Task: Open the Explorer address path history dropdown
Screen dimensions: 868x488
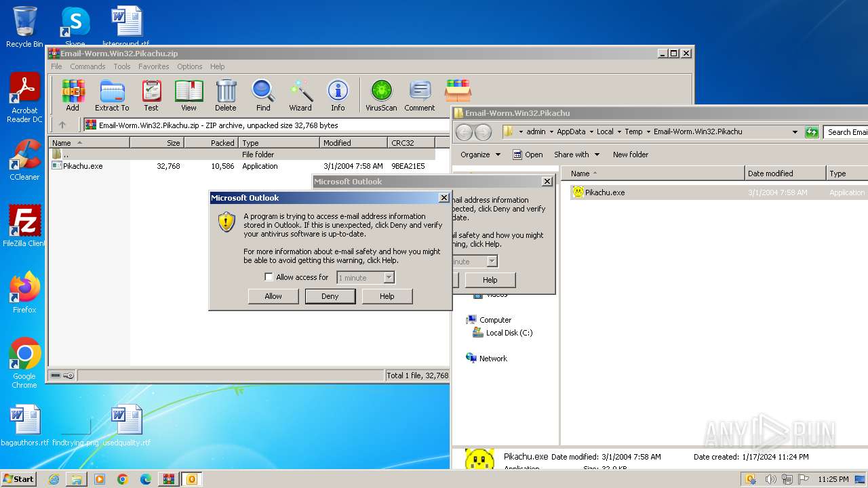Action: [795, 132]
